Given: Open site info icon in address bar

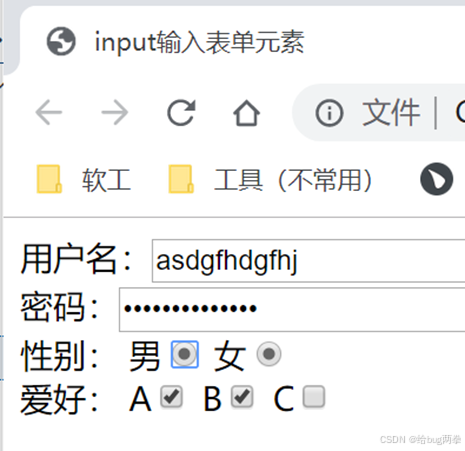Looking at the screenshot, I should 329,113.
